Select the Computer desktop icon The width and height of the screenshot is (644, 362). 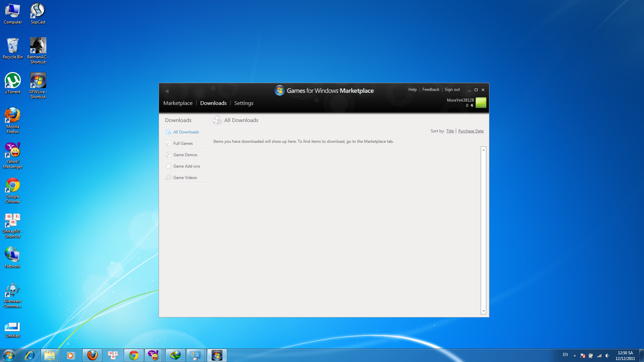click(13, 14)
